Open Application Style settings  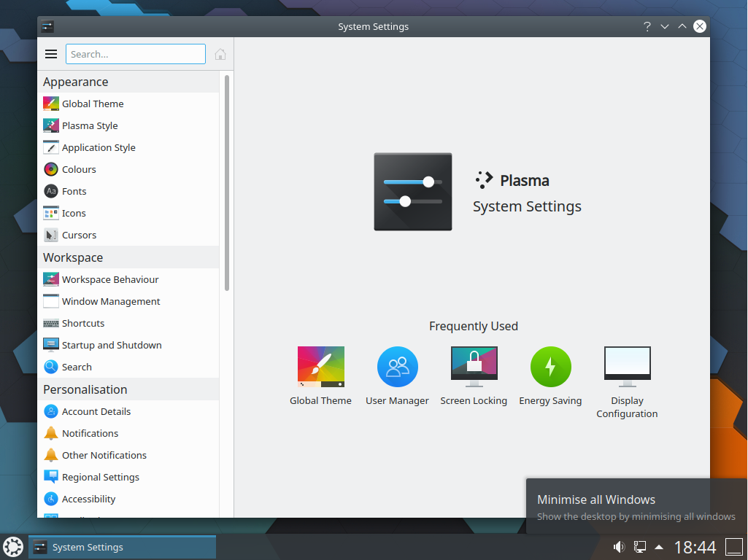pyautogui.click(x=128, y=148)
